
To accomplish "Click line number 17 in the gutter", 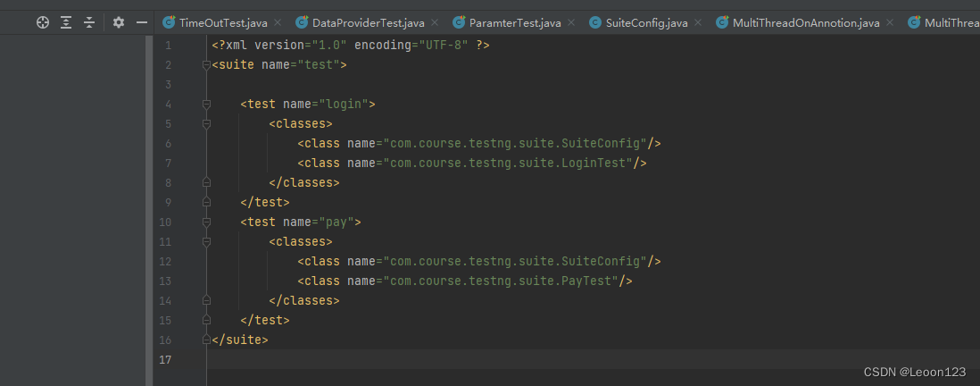I will click(165, 359).
